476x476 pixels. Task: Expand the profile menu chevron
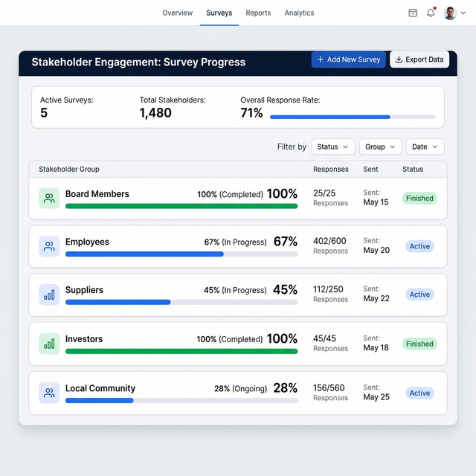click(463, 13)
